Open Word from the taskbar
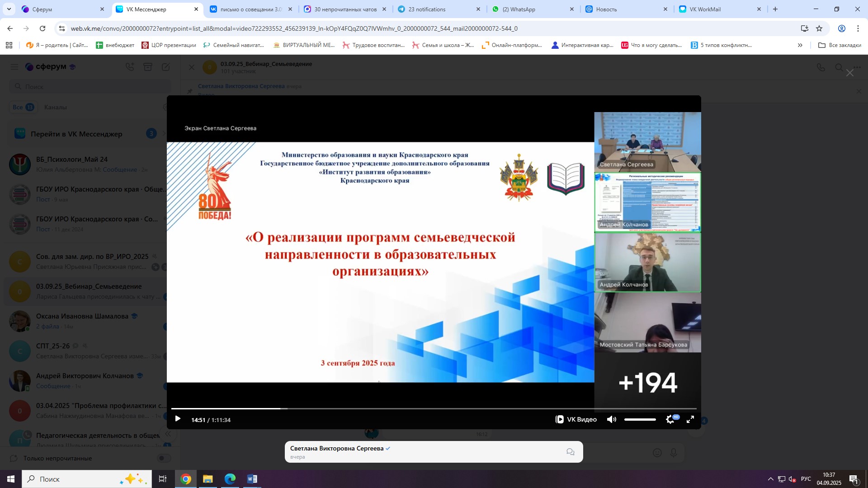 252,479
